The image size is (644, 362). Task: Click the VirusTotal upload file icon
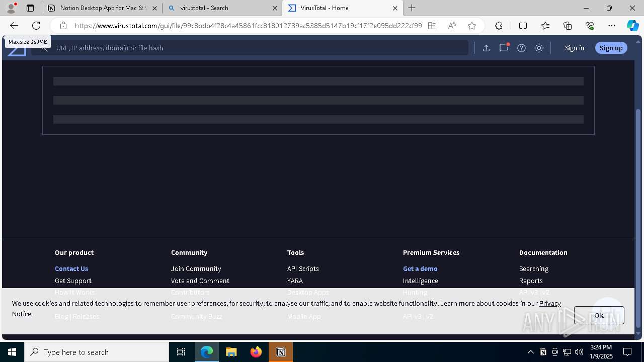click(486, 48)
